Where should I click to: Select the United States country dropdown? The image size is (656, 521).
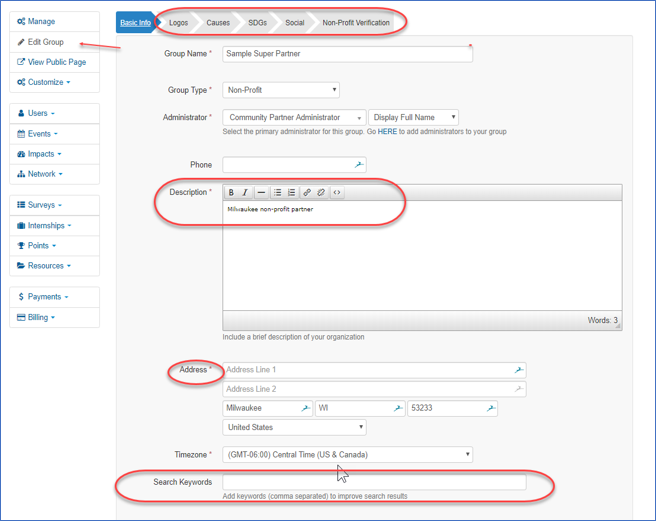(x=294, y=428)
